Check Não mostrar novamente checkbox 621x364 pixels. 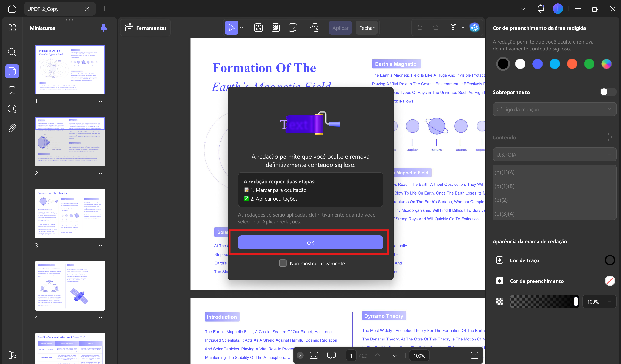(x=283, y=263)
